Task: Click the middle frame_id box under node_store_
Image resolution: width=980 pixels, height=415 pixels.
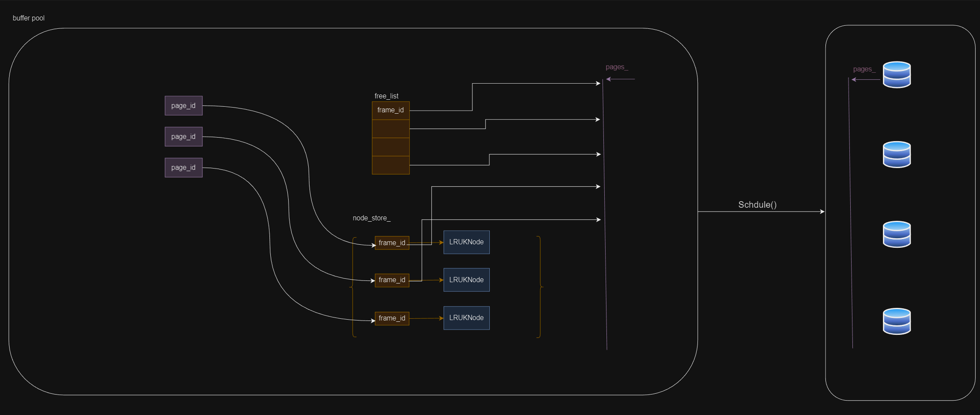Action: pyautogui.click(x=392, y=280)
